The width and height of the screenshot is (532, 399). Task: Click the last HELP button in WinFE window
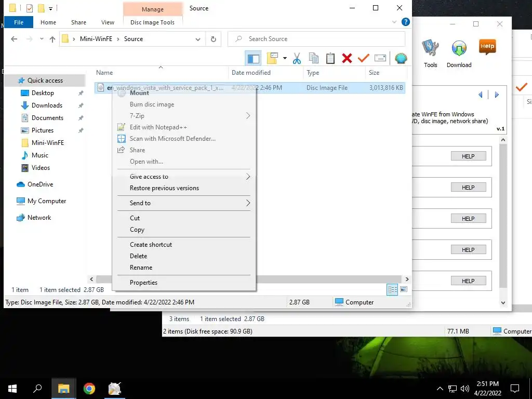(468, 281)
